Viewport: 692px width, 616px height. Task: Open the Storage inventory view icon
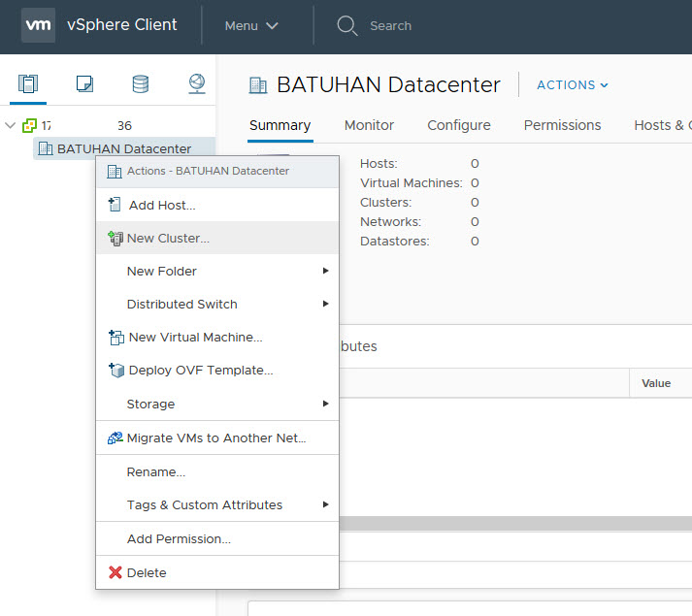[141, 83]
